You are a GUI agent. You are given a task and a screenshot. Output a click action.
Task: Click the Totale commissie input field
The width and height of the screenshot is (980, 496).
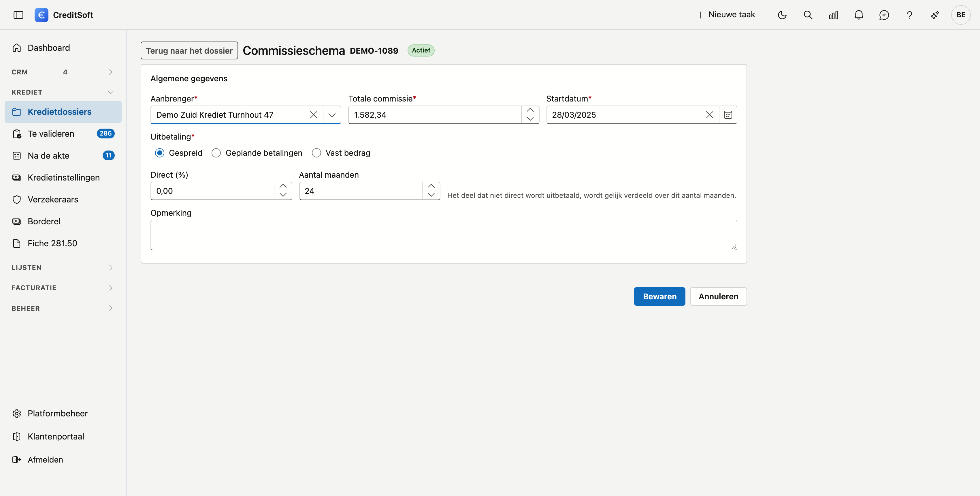coord(435,115)
